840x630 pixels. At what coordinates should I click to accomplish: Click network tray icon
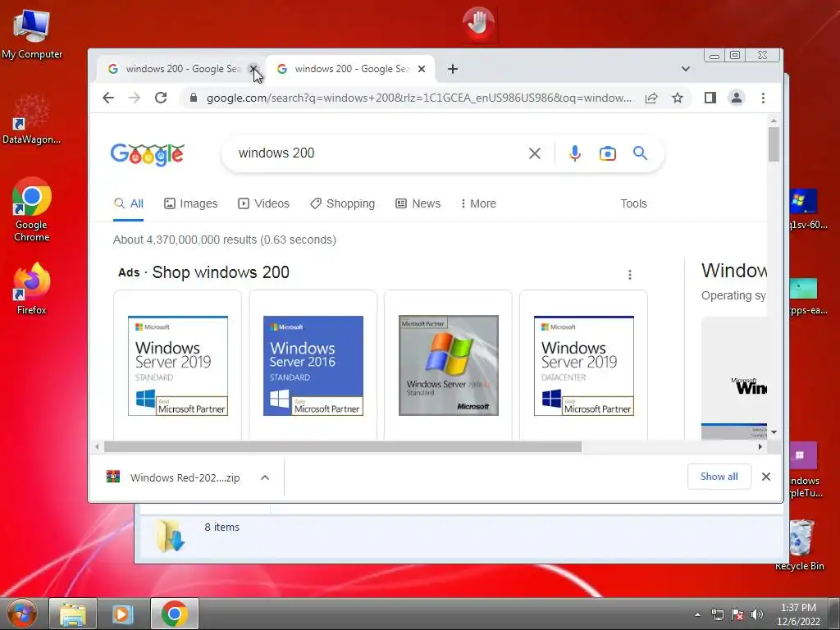[x=717, y=614]
